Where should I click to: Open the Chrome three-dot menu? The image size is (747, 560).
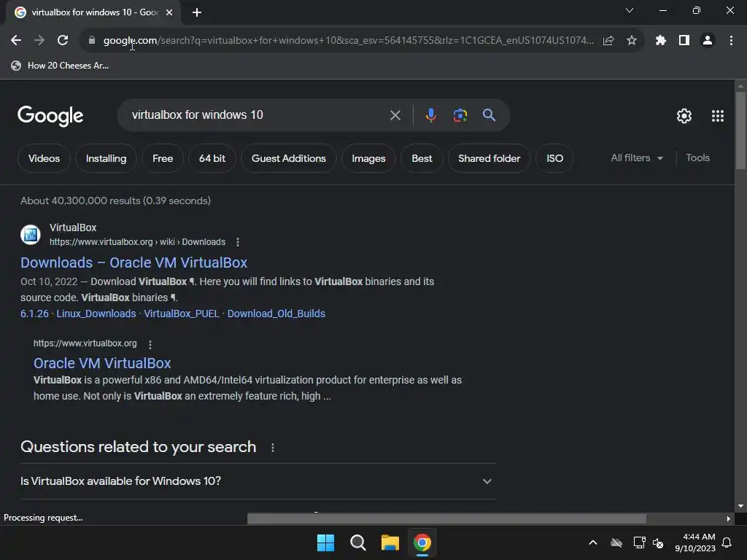(x=731, y=41)
